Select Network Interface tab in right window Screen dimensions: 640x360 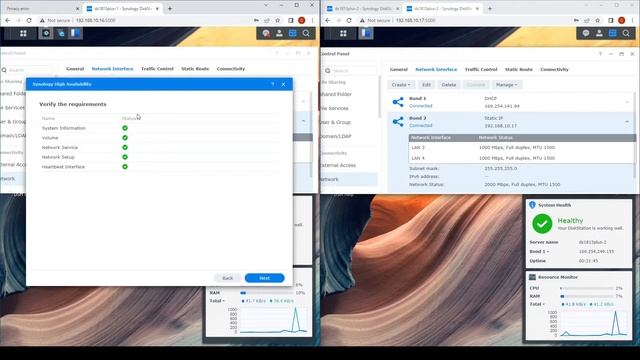point(436,69)
